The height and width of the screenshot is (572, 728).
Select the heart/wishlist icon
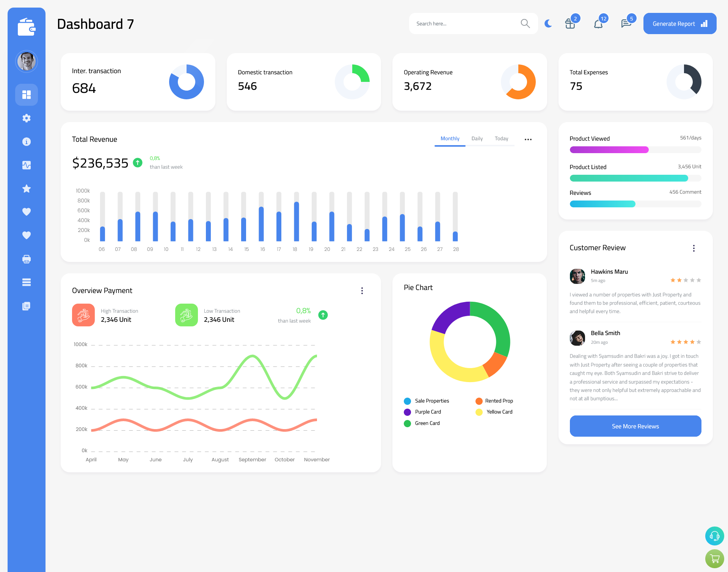(26, 212)
